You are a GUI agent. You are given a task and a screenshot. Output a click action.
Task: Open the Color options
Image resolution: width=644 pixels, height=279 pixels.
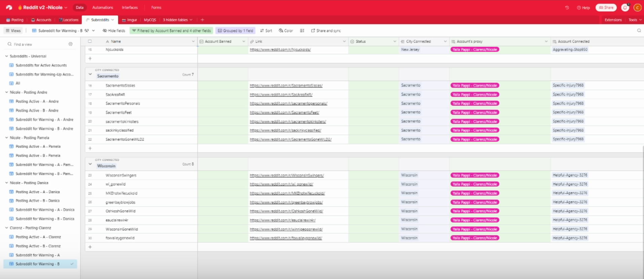[x=286, y=31]
